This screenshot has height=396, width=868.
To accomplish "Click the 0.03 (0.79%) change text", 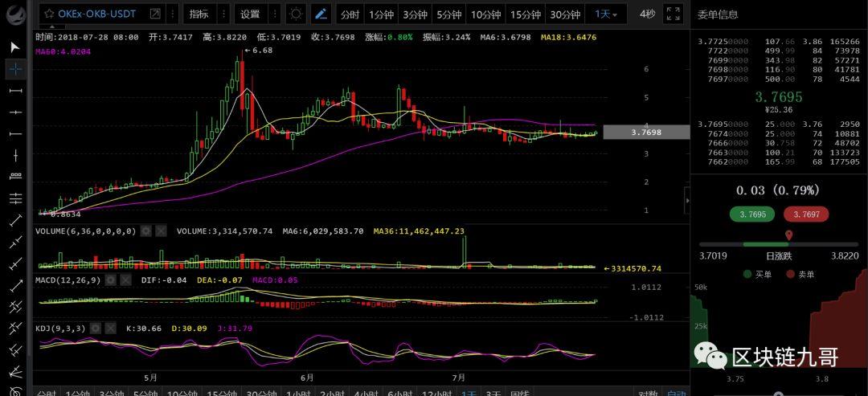I will point(777,191).
